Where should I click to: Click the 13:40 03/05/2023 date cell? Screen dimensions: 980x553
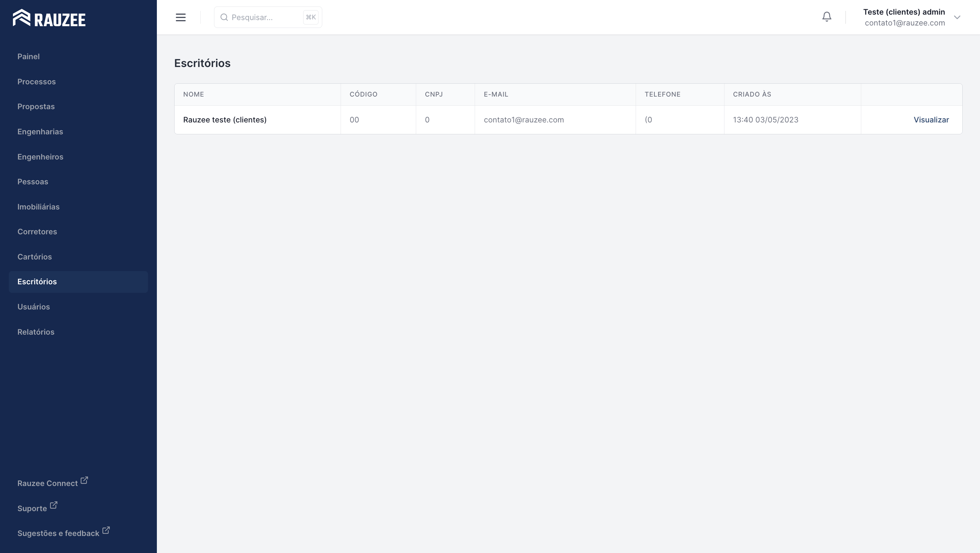(x=793, y=120)
